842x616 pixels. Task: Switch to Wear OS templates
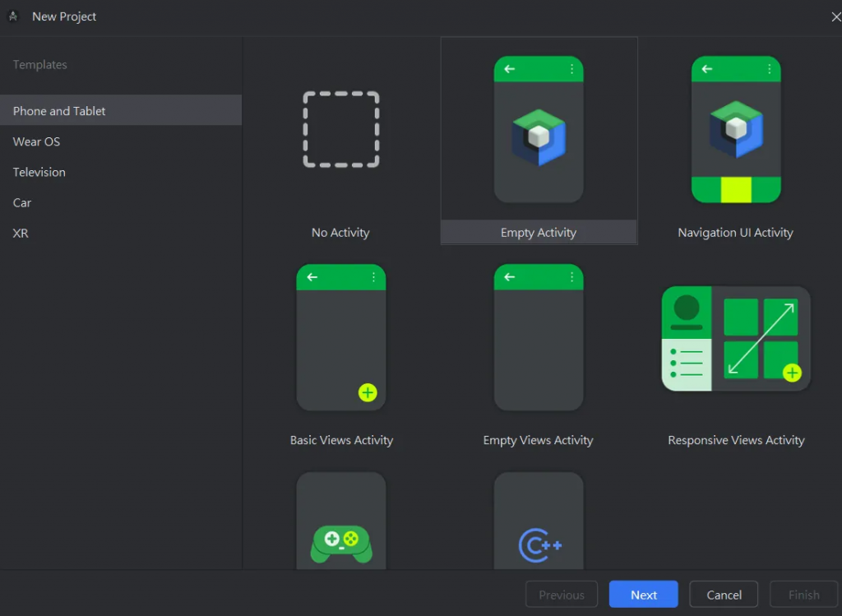121,141
